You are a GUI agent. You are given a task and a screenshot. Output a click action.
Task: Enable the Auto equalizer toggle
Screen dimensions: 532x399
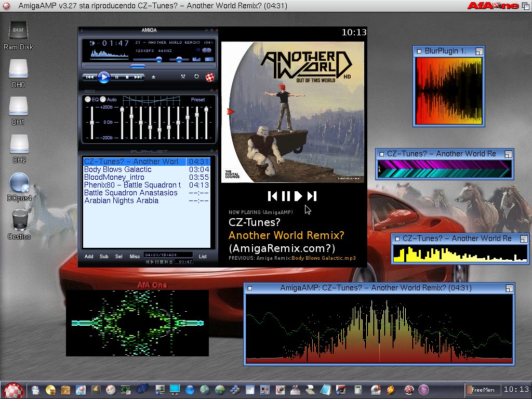103,99
